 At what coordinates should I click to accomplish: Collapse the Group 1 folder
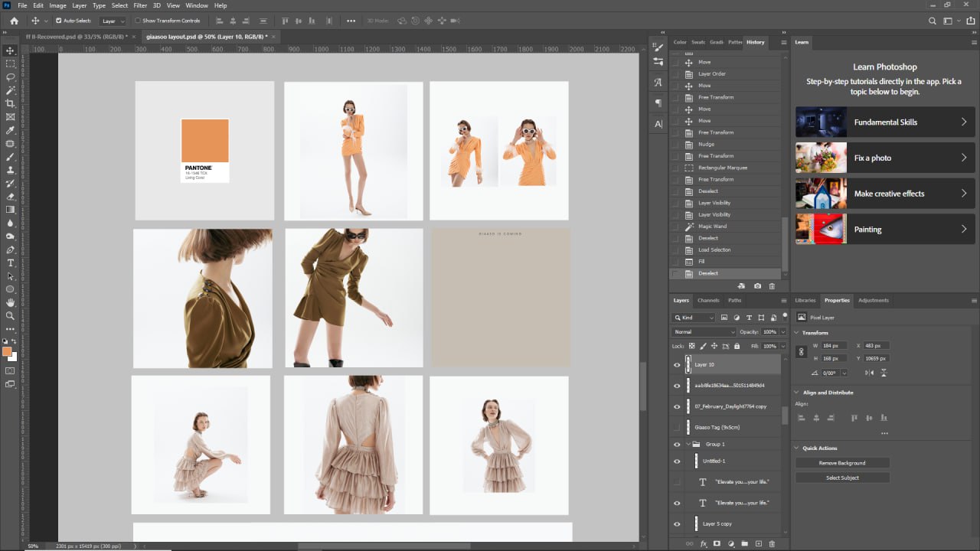(x=689, y=444)
